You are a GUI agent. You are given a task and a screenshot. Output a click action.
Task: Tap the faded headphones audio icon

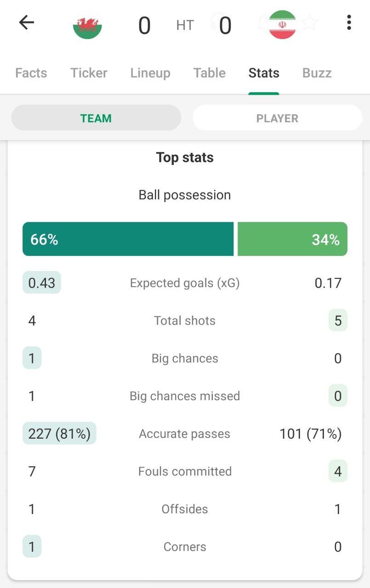(216, 21)
